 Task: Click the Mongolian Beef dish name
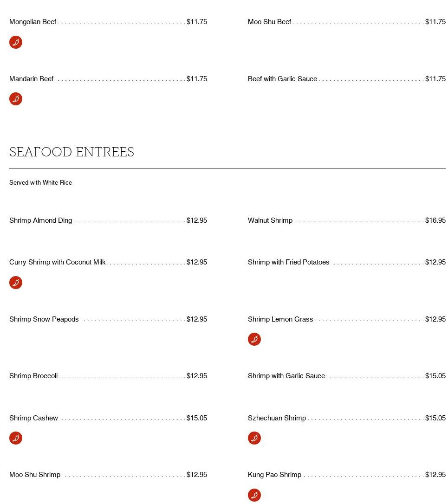(x=32, y=22)
